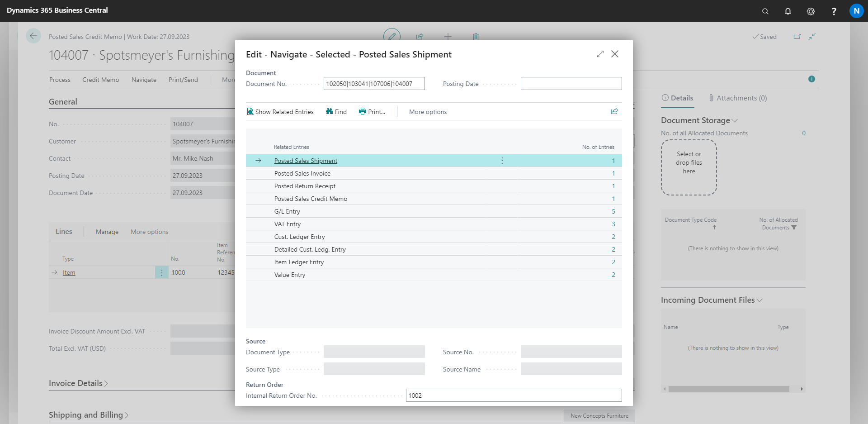
Task: Select the Cust. Ledger Entry row
Action: point(434,237)
